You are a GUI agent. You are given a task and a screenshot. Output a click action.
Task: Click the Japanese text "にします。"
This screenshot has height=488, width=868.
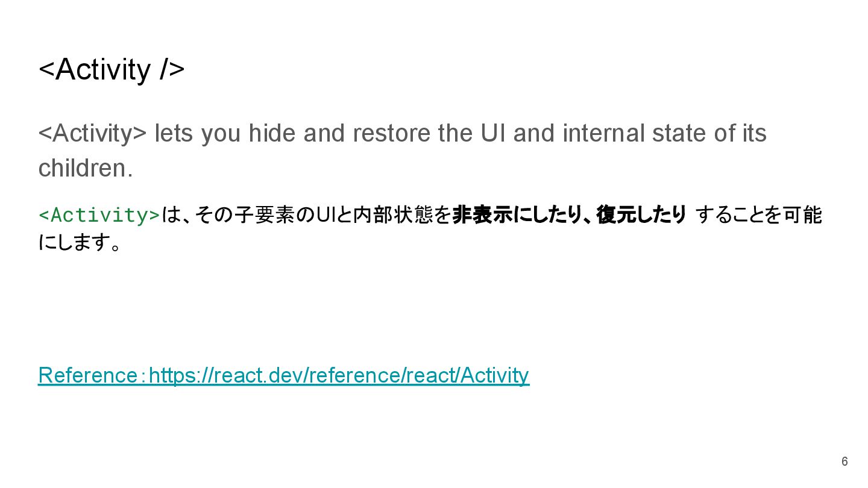click(80, 242)
